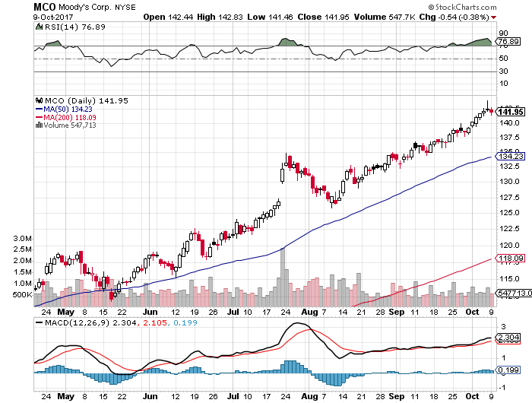Click "May" on the price panel date axis
The image size is (532, 403).
(x=66, y=312)
